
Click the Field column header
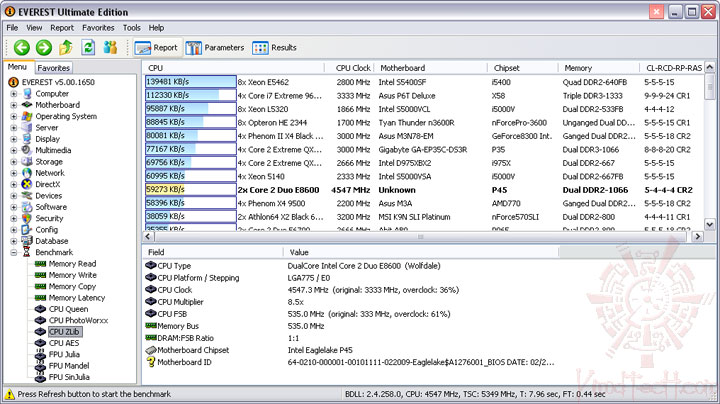click(213, 252)
